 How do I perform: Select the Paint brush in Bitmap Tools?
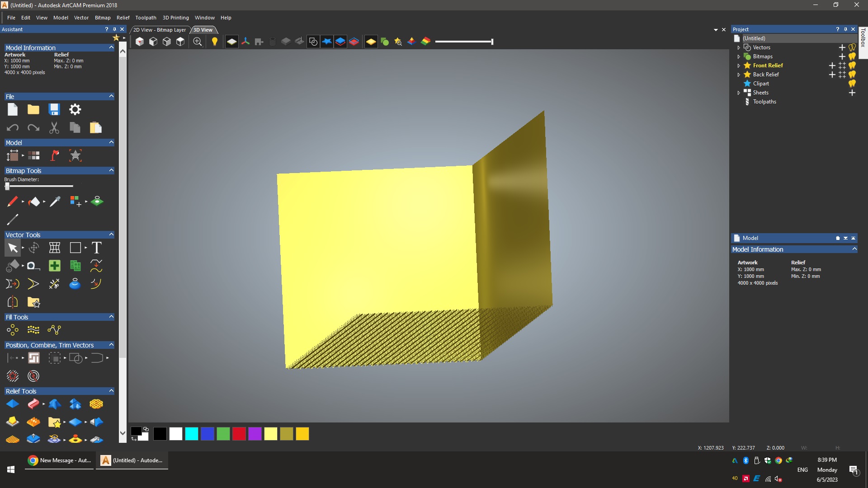[x=13, y=202]
